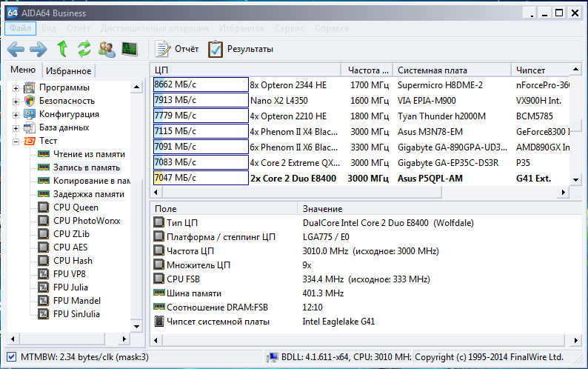Screen dimensions: 588x369
Task: Switch to the Избранное tab
Action: [x=68, y=71]
